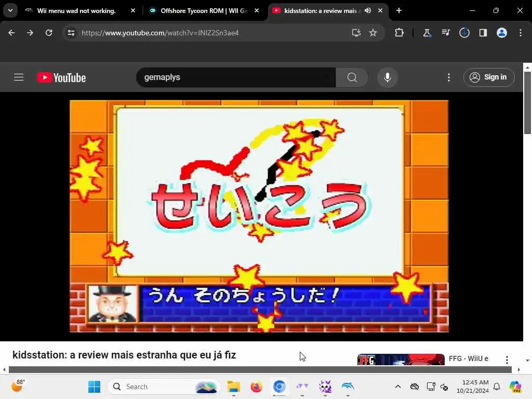532x399 pixels.
Task: Switch to the Offshore Tycoon ROM tab
Action: (x=204, y=10)
